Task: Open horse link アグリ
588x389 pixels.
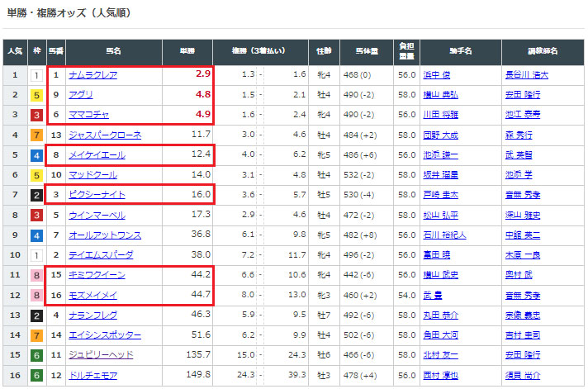Action: (80, 95)
